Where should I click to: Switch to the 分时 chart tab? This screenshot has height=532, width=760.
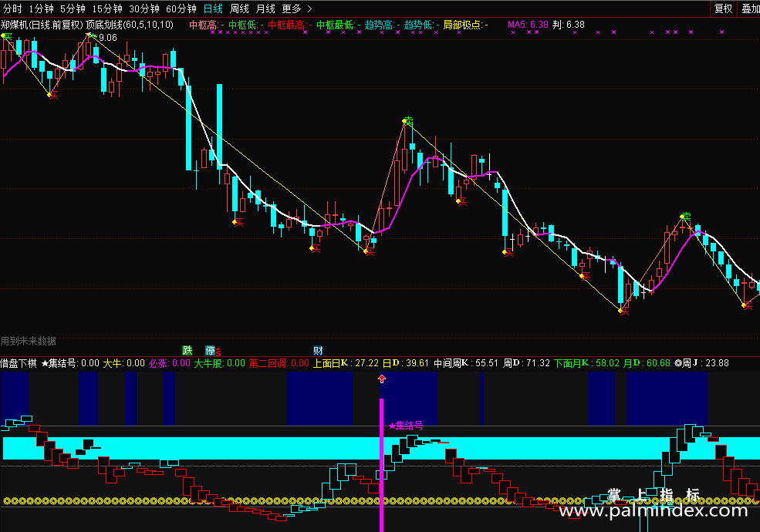click(x=12, y=8)
